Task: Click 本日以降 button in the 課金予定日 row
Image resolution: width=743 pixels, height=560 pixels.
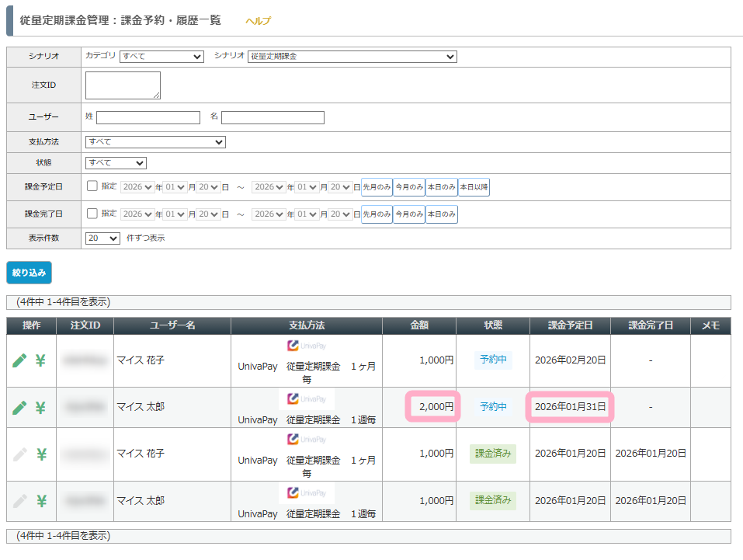Action: click(474, 187)
